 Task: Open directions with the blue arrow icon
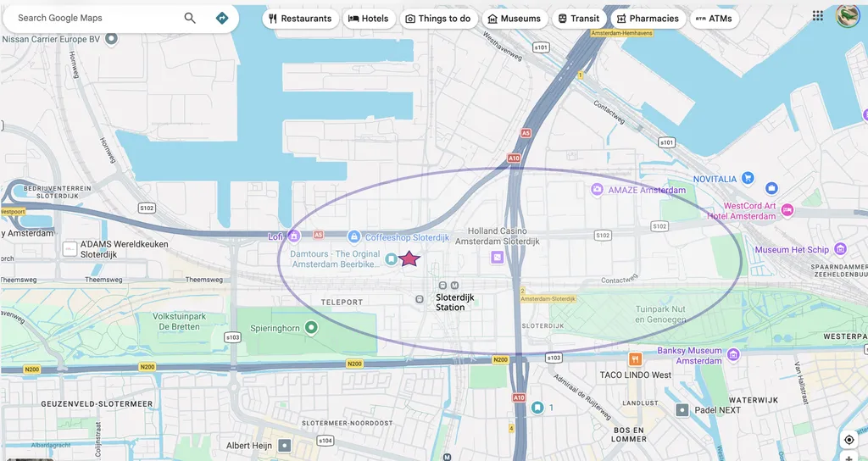(x=222, y=18)
